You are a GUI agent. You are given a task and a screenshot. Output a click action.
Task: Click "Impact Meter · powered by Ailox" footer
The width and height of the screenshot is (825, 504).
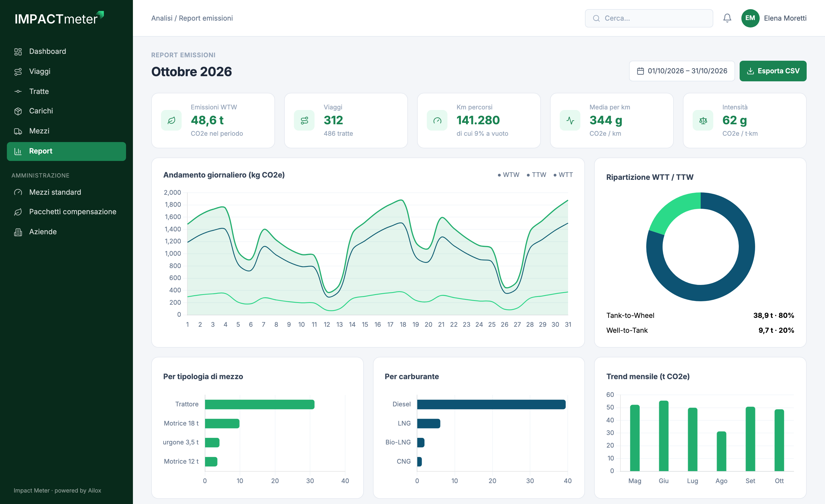tap(57, 490)
